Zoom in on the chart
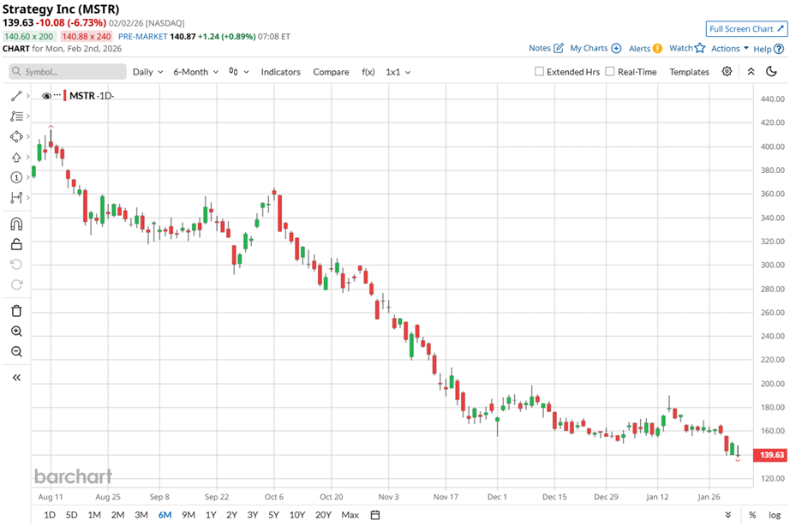This screenshot has height=532, width=802. pyautogui.click(x=16, y=332)
